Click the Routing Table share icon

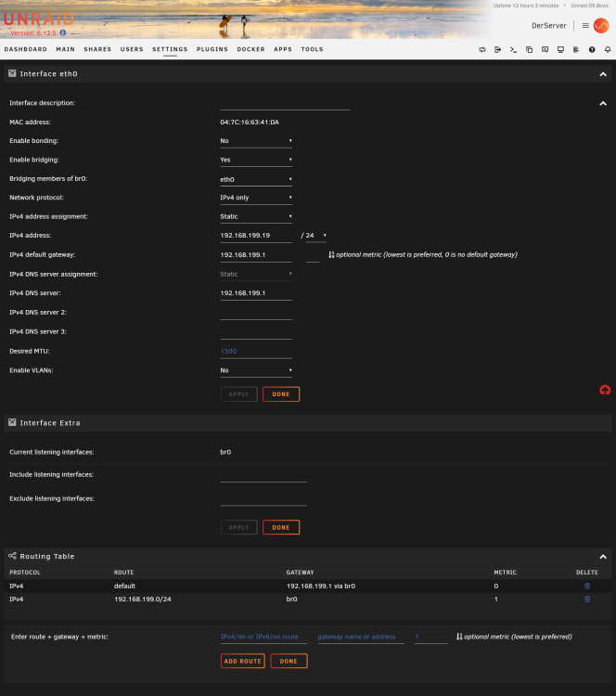pos(12,556)
